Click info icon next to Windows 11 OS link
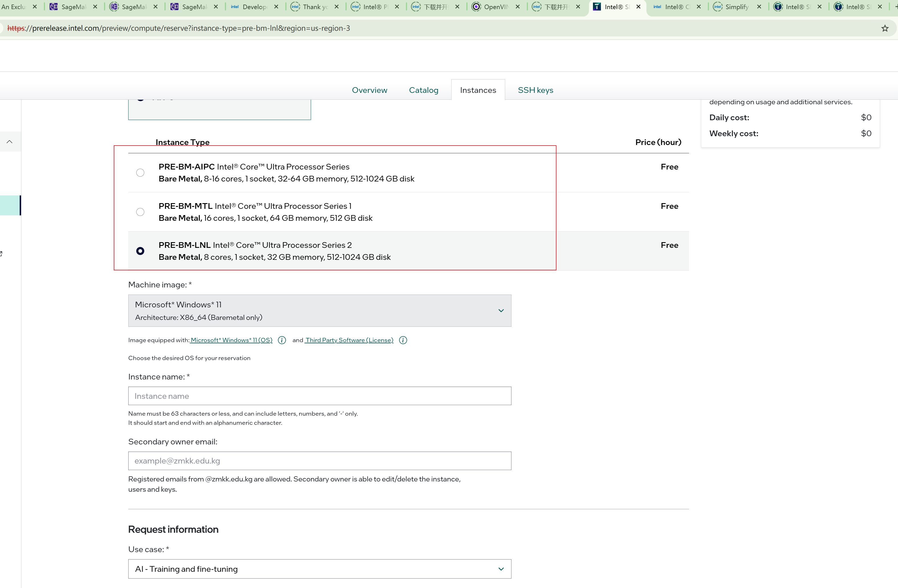 pos(282,340)
